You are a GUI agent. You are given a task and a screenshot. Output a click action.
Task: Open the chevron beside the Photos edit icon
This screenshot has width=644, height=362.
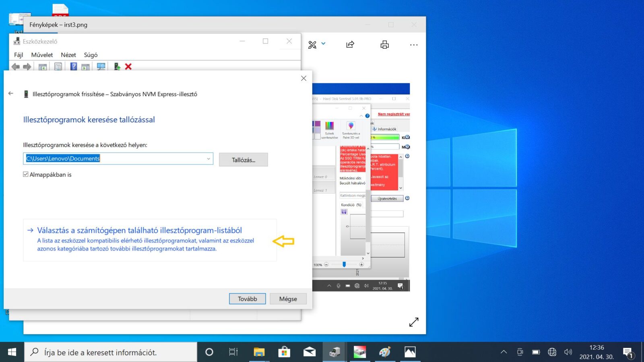[324, 44]
